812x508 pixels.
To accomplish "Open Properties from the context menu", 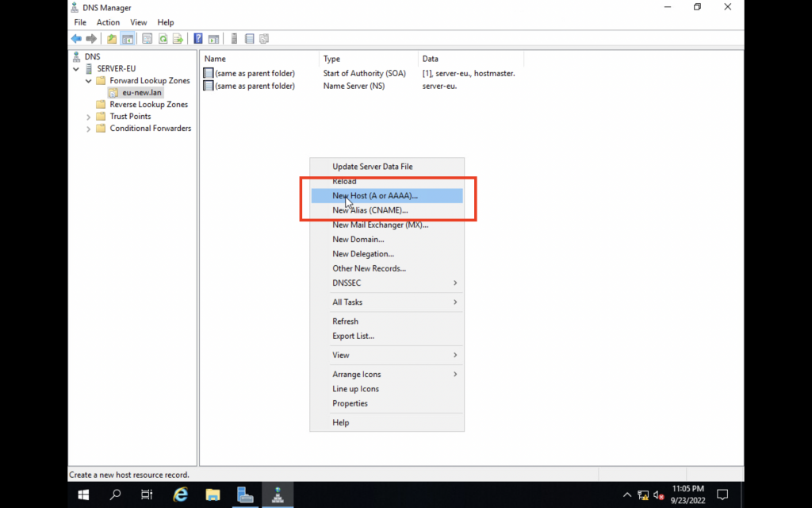I will 387,403.
